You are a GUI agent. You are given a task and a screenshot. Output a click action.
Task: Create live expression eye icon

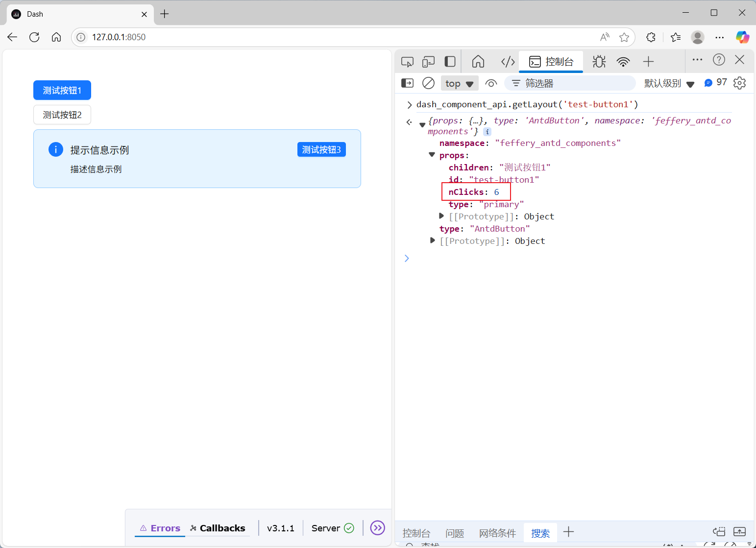tap(491, 83)
